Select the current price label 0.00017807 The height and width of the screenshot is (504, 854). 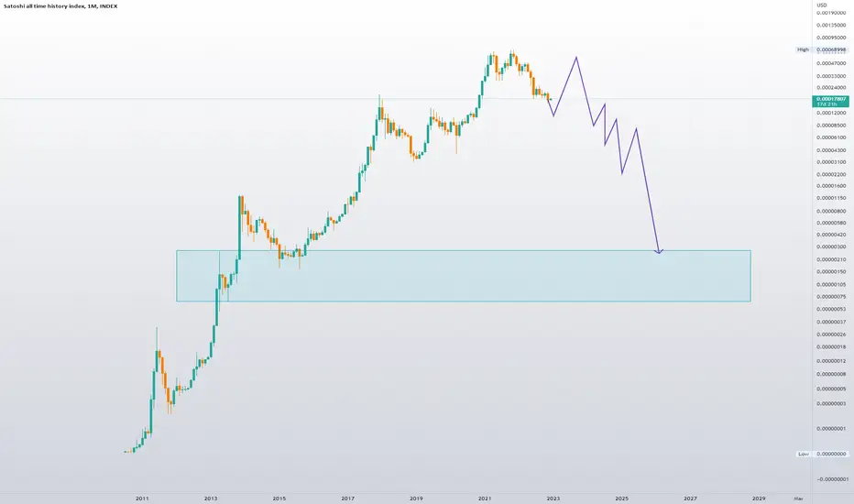[830, 101]
